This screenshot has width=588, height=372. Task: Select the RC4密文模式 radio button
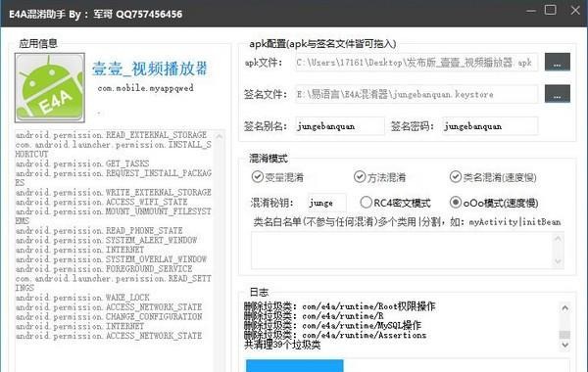[x=366, y=203]
